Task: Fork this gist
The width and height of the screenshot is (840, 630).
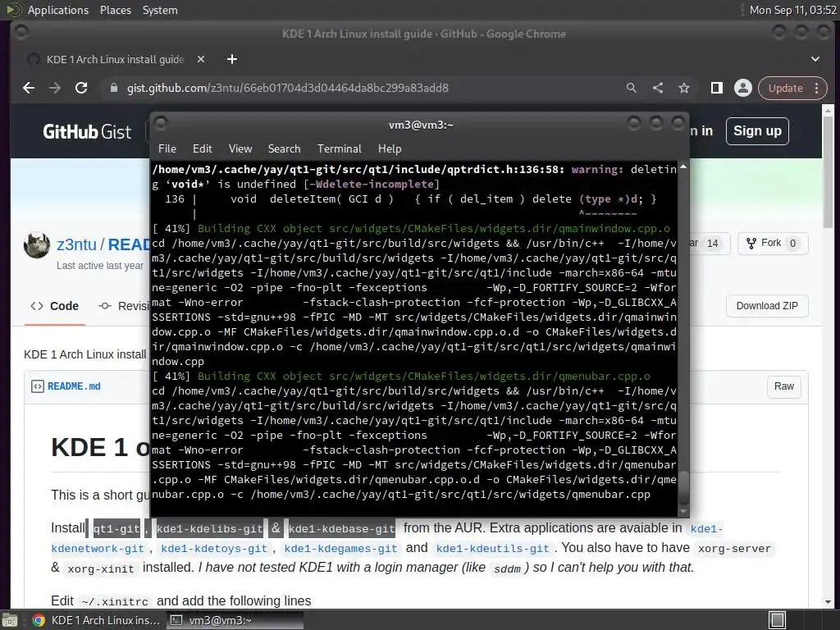Action: 772,243
